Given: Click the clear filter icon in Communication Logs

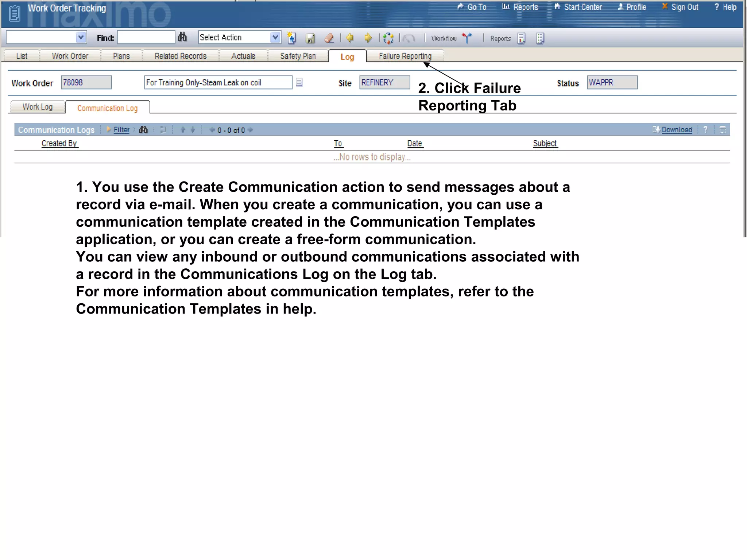Looking at the screenshot, I should tap(163, 130).
